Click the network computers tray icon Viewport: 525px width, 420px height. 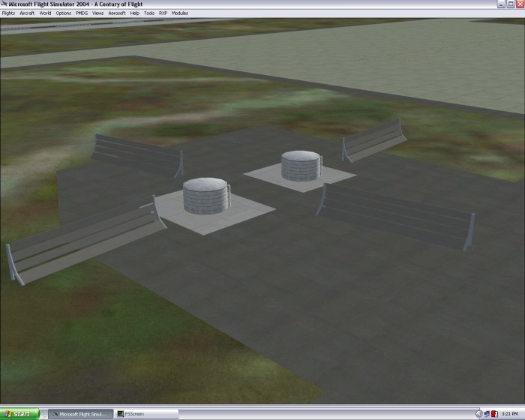click(487, 414)
